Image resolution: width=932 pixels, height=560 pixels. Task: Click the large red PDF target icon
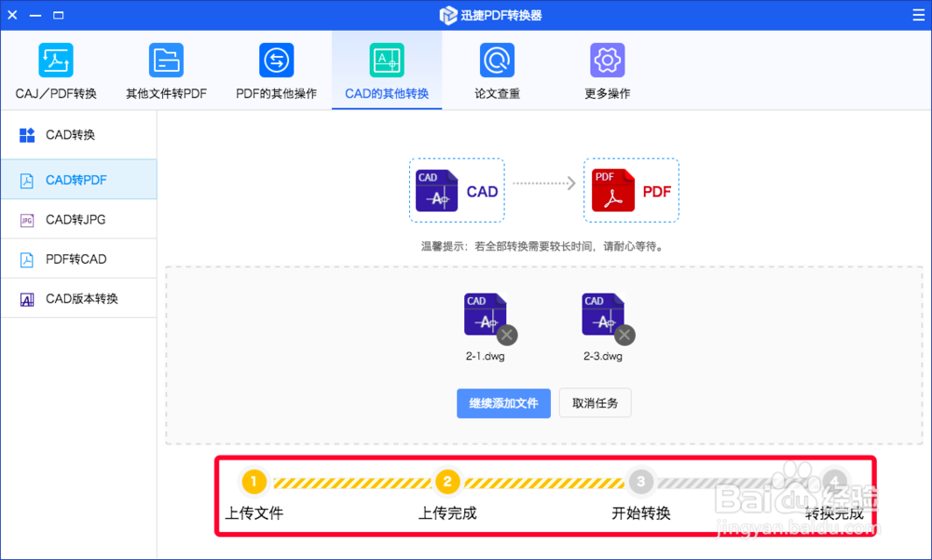[x=613, y=190]
